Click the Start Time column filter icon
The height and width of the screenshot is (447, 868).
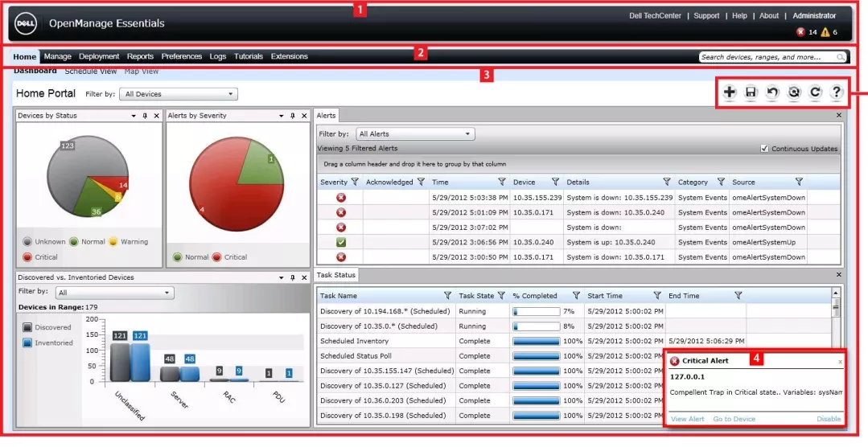[657, 296]
